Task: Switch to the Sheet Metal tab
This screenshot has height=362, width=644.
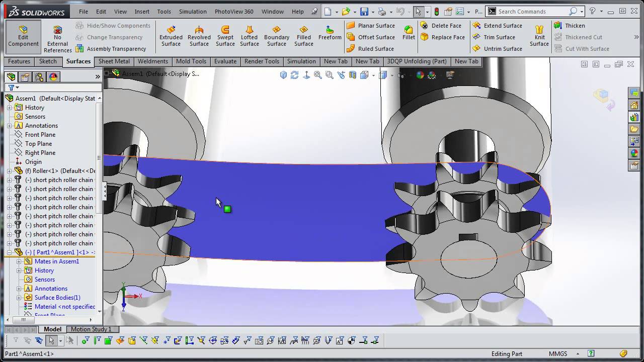Action: 114,61
